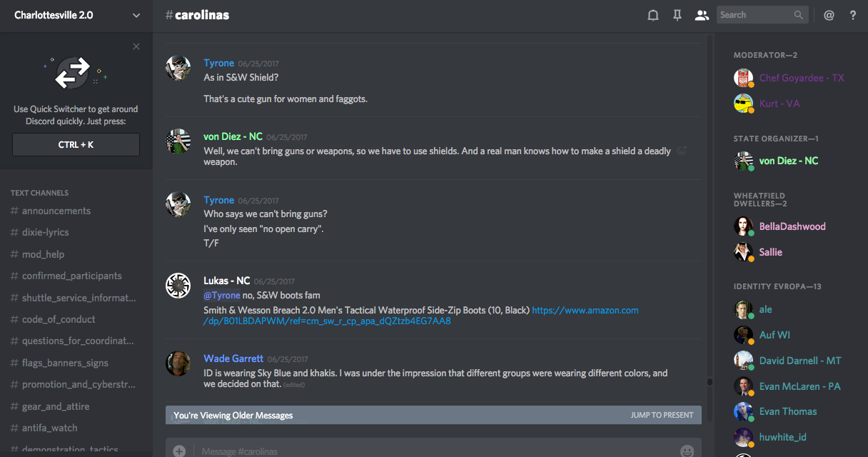
Task: Click Jump To Present button
Action: tap(662, 415)
